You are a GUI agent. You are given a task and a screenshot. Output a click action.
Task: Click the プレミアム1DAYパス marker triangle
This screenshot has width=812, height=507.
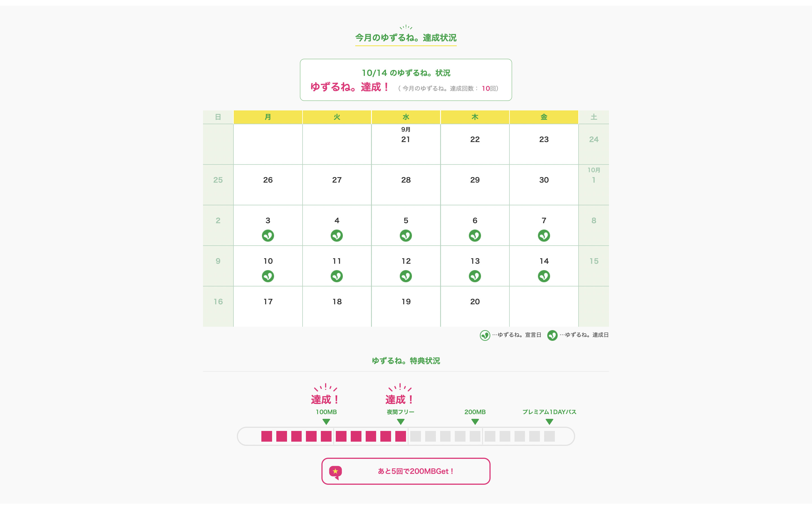(x=549, y=421)
